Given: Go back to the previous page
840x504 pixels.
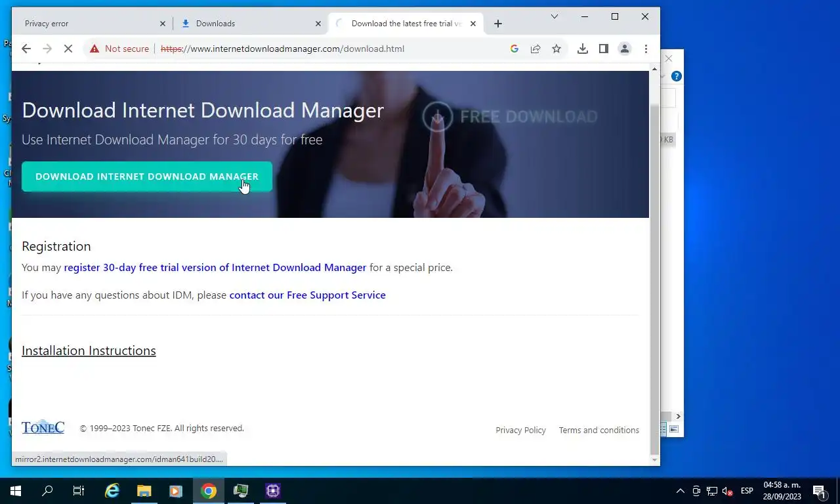Looking at the screenshot, I should tap(26, 49).
